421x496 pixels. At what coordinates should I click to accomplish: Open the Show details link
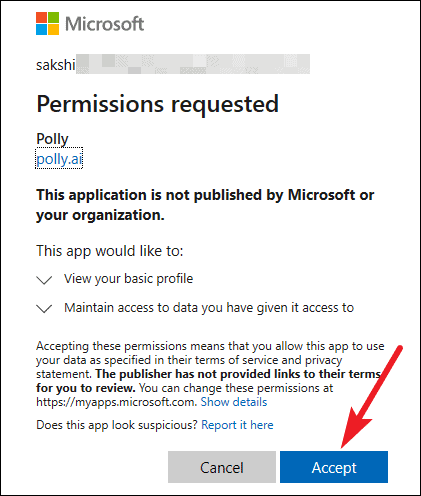[x=234, y=402]
